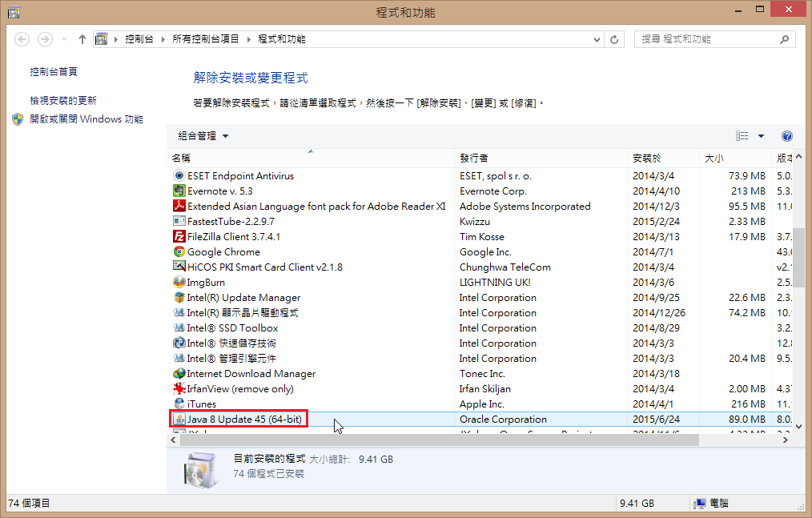Click the control panel icon in address bar
Viewport: 812px width, 518px height.
click(102, 39)
